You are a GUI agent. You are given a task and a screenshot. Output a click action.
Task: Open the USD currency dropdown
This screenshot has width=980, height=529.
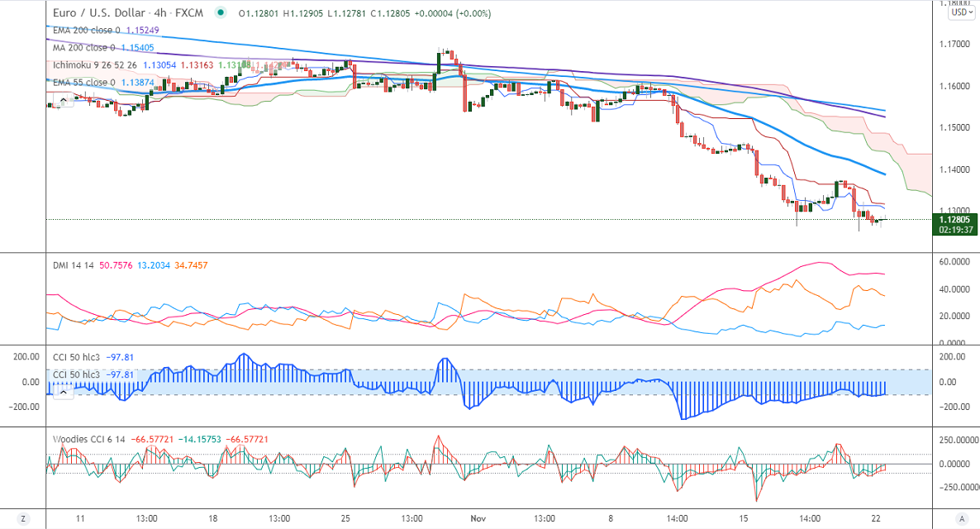pyautogui.click(x=962, y=12)
